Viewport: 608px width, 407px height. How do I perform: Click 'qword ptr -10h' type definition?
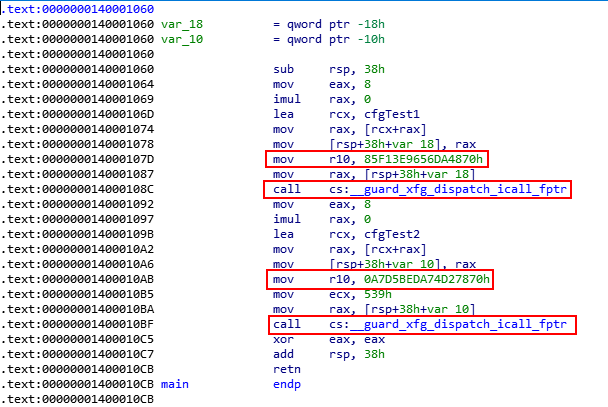(336, 40)
